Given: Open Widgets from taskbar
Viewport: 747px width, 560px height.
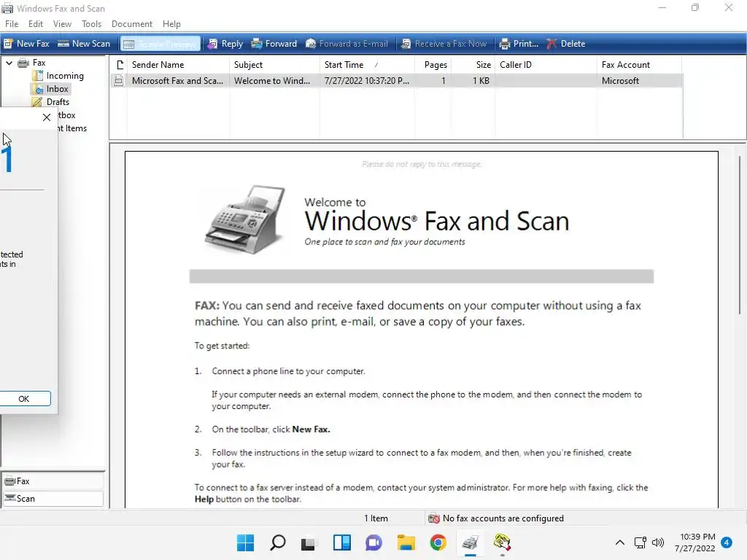Looking at the screenshot, I should point(342,542).
